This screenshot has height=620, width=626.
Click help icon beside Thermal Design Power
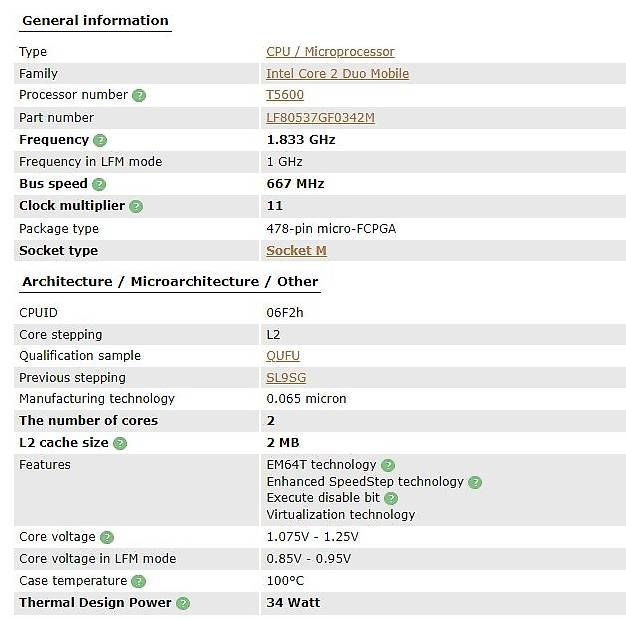pyautogui.click(x=183, y=603)
